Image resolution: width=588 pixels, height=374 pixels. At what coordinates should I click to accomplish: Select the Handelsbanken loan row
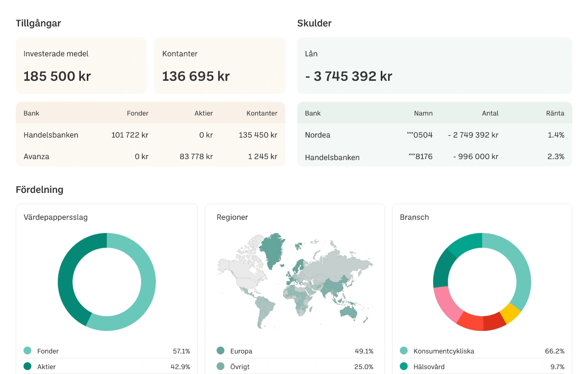(x=435, y=157)
